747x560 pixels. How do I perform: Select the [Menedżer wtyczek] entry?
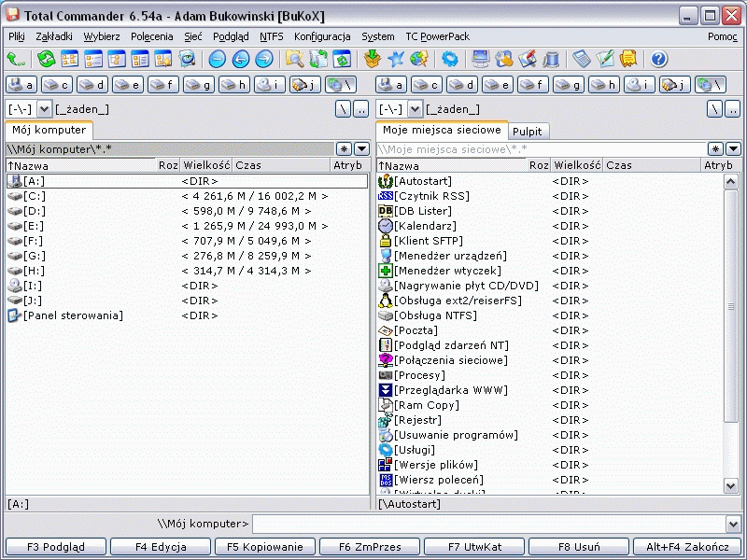click(550, 271)
